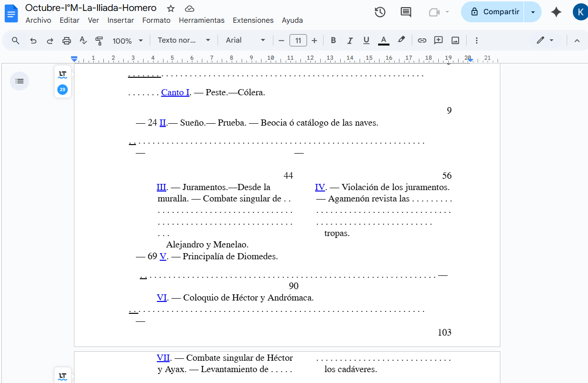Expand the Compartir dropdown arrow
Image resolution: width=588 pixels, height=383 pixels.
533,12
